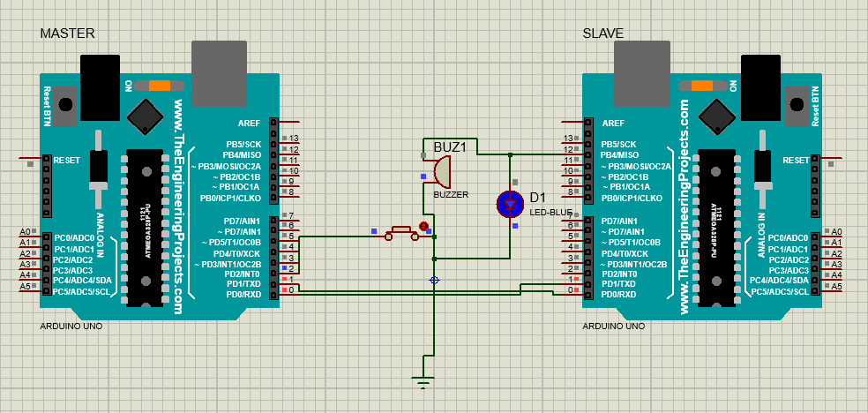Image resolution: width=868 pixels, height=413 pixels.
Task: Click slave PC5/ADC5/SCL pin label
Action: click(780, 290)
